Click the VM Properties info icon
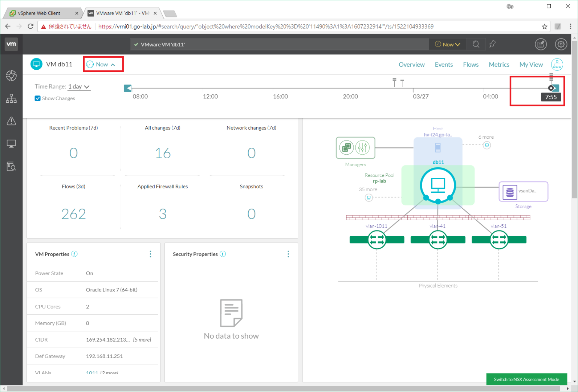Viewport: 578px width, 392px height. [74, 254]
